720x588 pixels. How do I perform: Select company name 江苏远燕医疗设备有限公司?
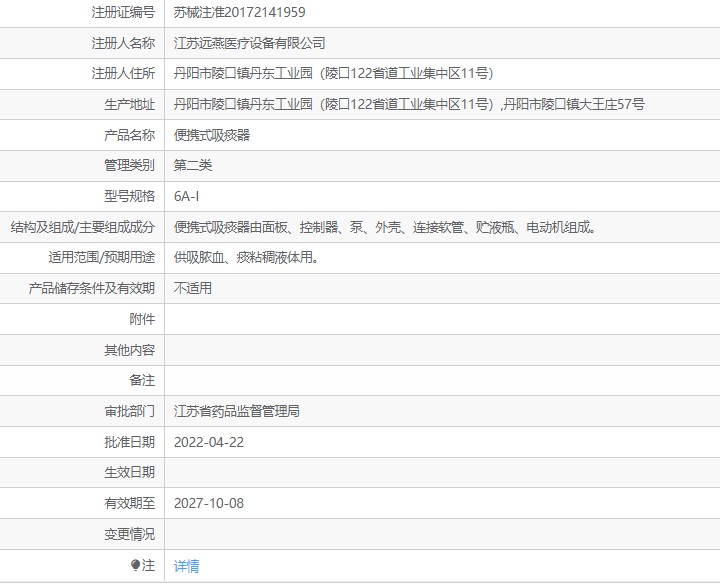coord(250,43)
